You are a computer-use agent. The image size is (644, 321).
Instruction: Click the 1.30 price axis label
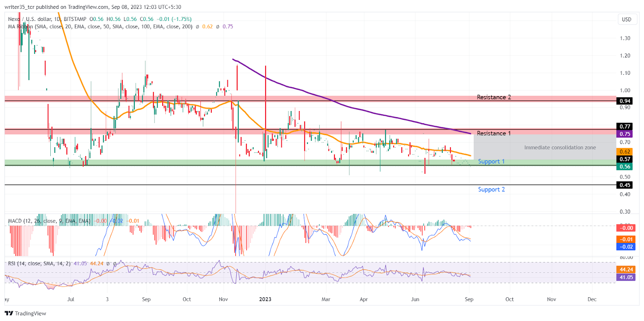[x=625, y=38]
